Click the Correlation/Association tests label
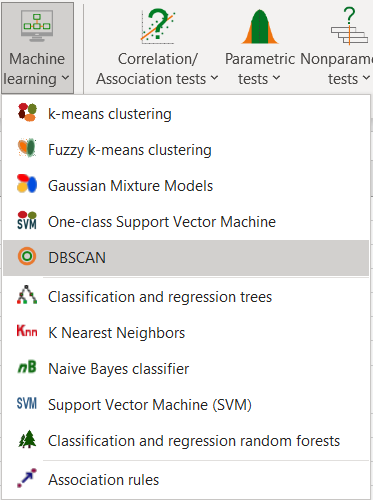The width and height of the screenshot is (373, 500). (x=151, y=69)
